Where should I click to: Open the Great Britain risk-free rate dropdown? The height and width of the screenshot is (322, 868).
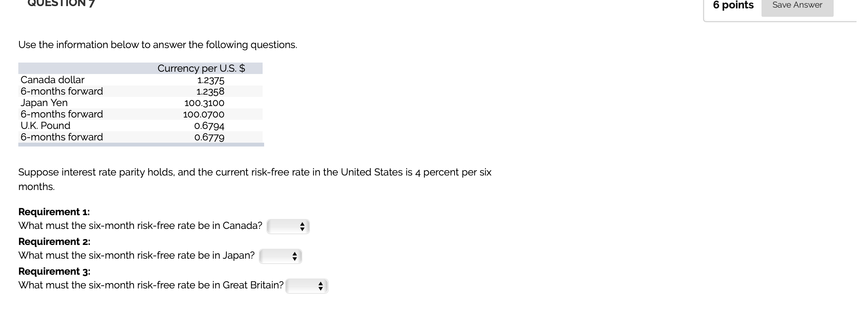tap(307, 285)
